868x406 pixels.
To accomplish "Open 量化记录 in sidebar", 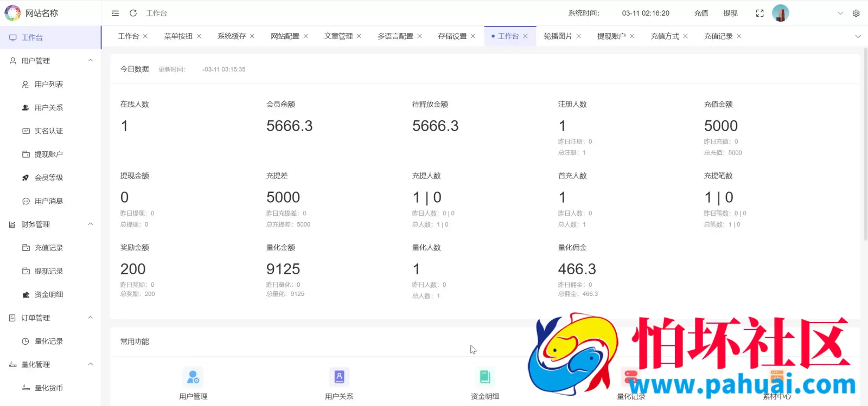I will 50,341.
